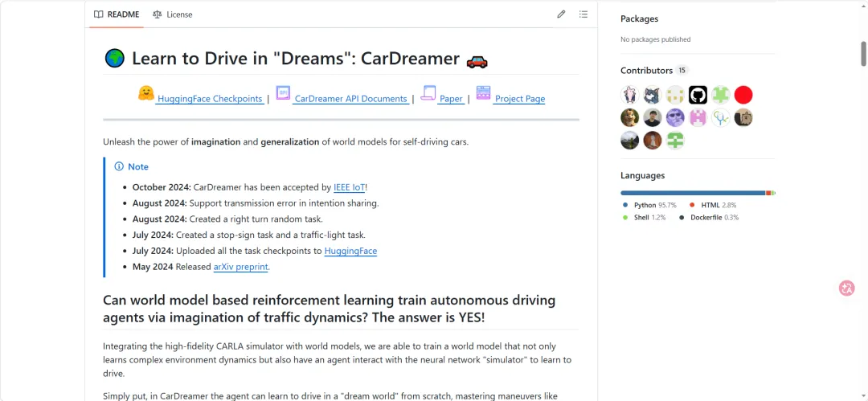
Task: Open the README outline list icon
Action: (x=583, y=14)
